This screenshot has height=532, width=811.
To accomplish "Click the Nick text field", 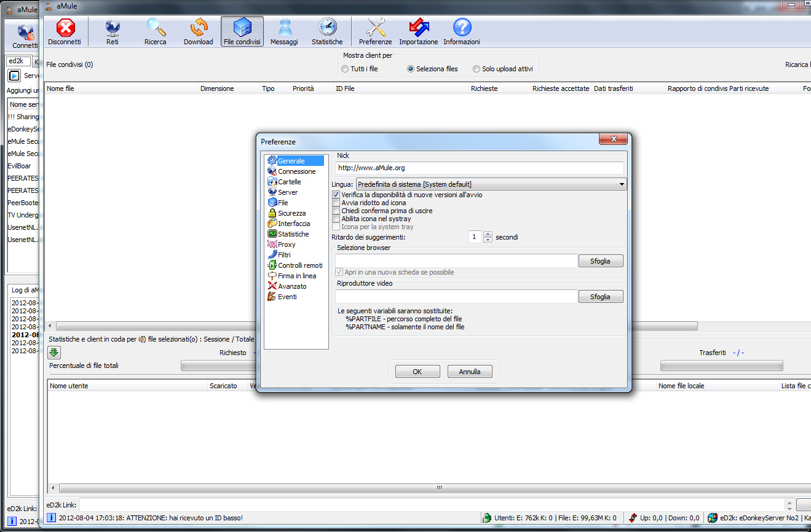I will [480, 168].
